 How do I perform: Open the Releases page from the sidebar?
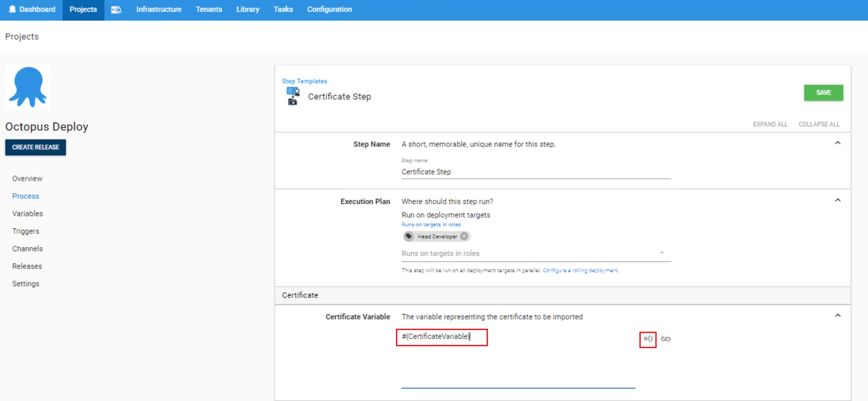pos(27,266)
